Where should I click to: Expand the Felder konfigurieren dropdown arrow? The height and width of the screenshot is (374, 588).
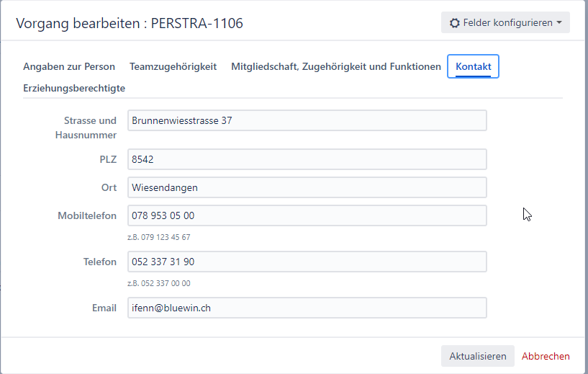click(559, 23)
